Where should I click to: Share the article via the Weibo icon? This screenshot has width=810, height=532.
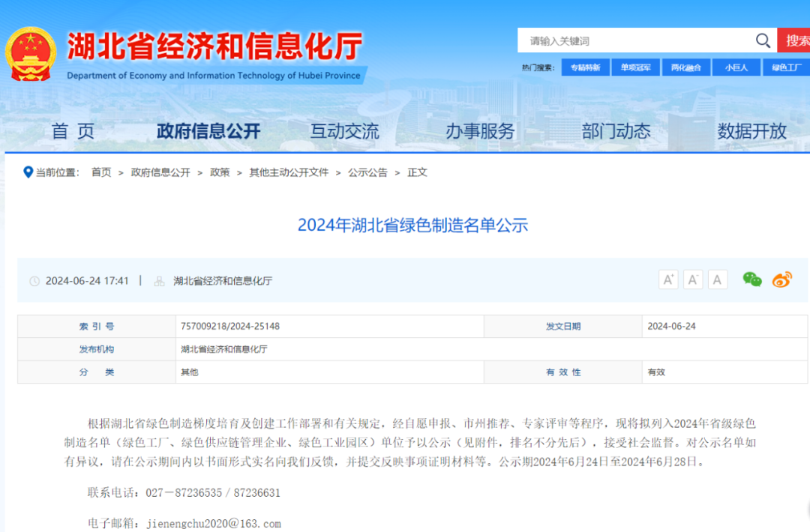click(x=782, y=279)
